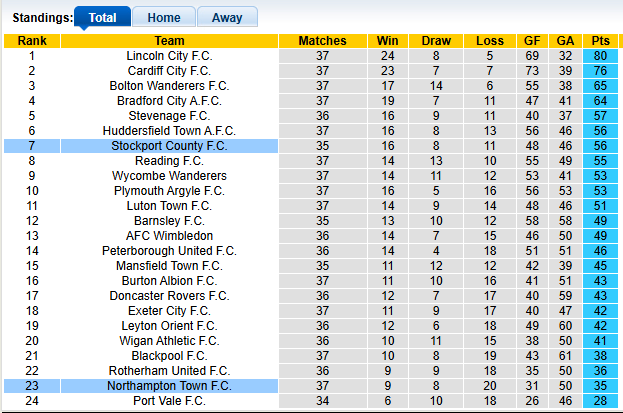Click the Rank column header
This screenshot has width=623, height=413.
point(31,41)
